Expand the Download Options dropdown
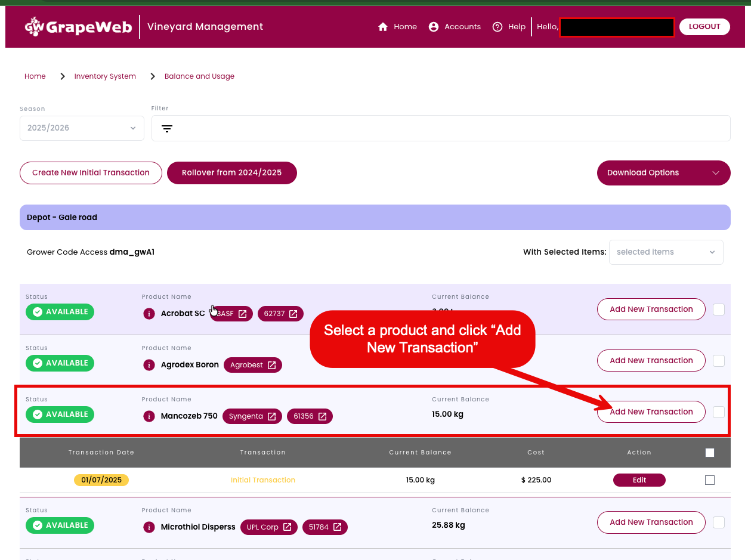The image size is (751, 560). pyautogui.click(x=663, y=173)
